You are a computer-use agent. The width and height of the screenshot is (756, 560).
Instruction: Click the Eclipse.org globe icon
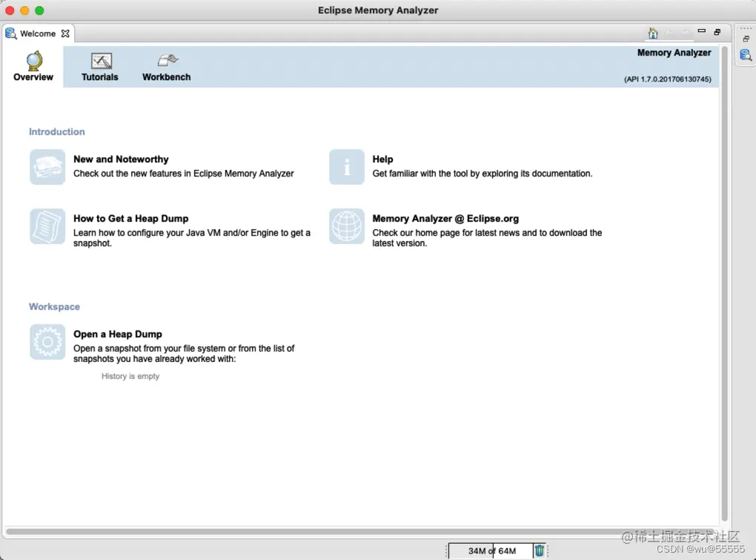(347, 226)
